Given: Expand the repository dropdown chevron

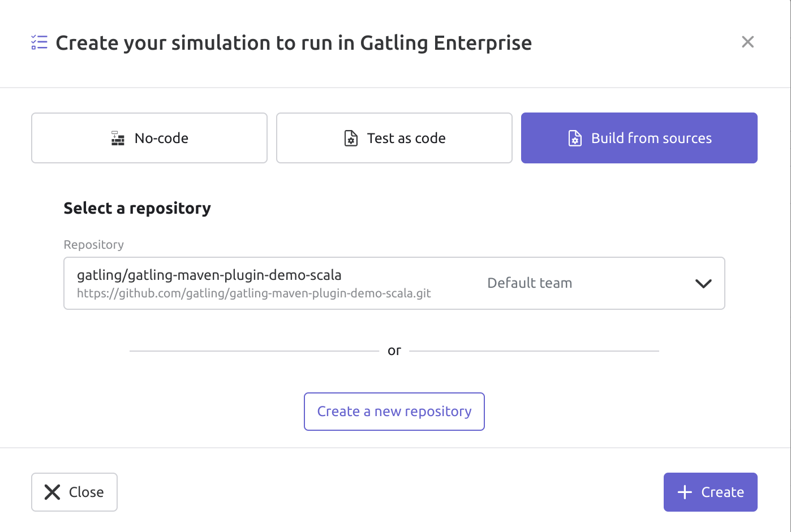Looking at the screenshot, I should 703,284.
